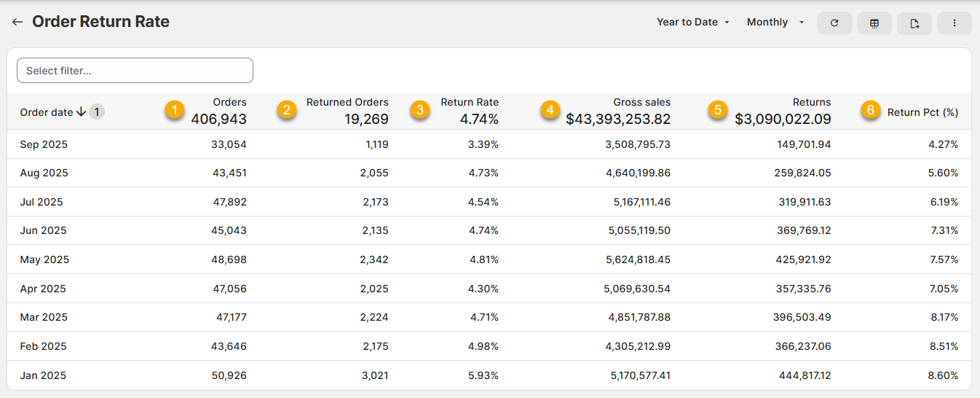Click the orange badge 4 by Gross sales
The height and width of the screenshot is (398, 980).
550,110
